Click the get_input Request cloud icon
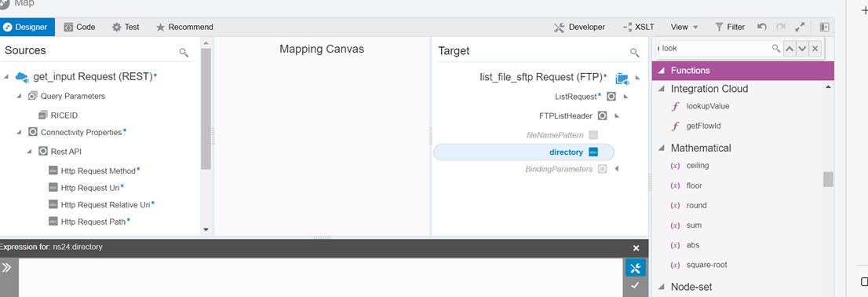Viewport: 868px width, 297px height. click(x=22, y=77)
